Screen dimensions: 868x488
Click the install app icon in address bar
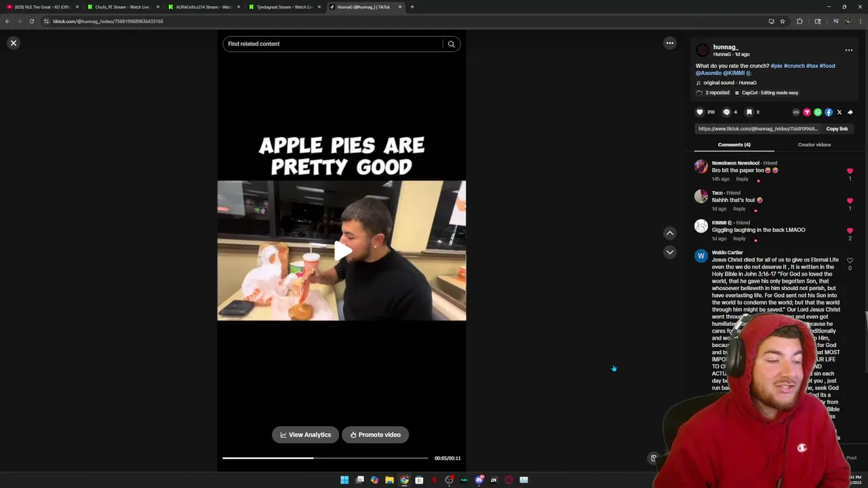771,21
